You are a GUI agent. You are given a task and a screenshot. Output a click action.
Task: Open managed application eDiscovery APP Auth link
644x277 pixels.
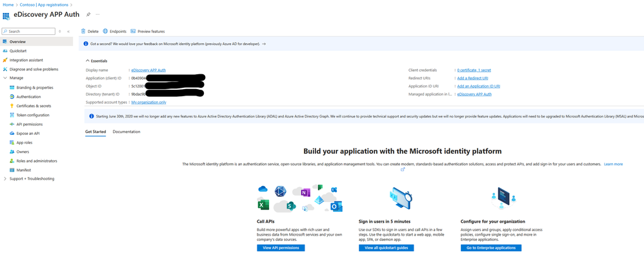coord(474,94)
